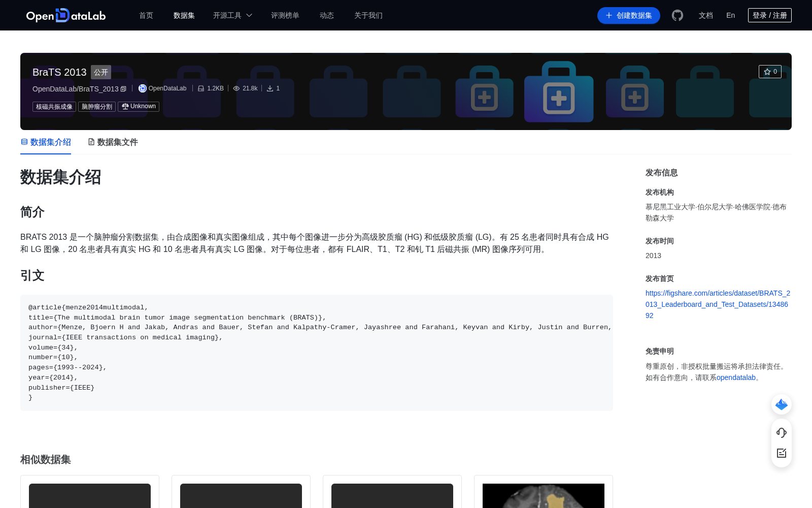Open 评测榜单 navigation item

(285, 15)
